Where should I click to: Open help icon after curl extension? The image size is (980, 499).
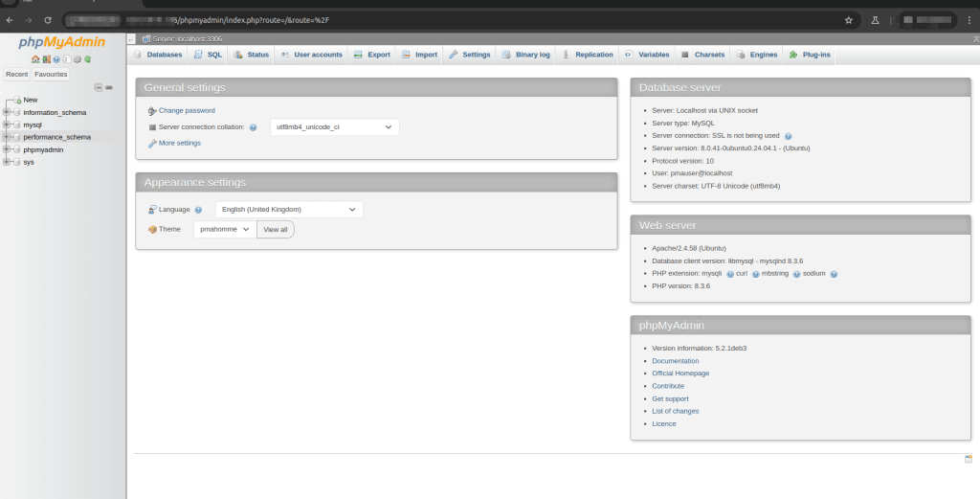(756, 274)
